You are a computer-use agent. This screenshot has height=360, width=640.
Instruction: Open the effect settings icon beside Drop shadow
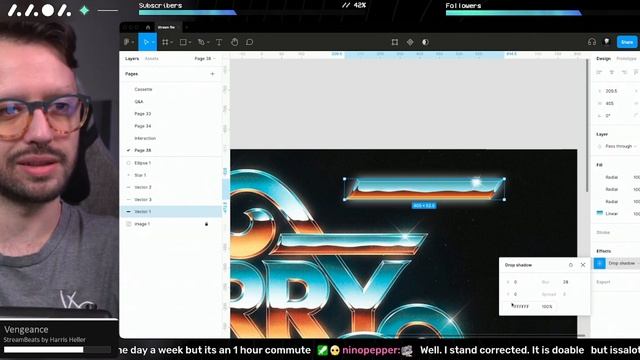pos(600,263)
